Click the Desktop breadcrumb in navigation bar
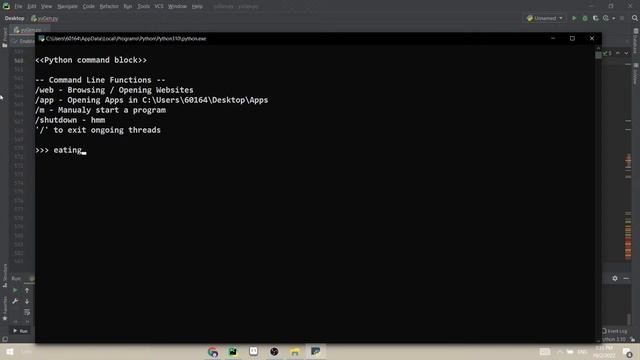 click(14, 18)
